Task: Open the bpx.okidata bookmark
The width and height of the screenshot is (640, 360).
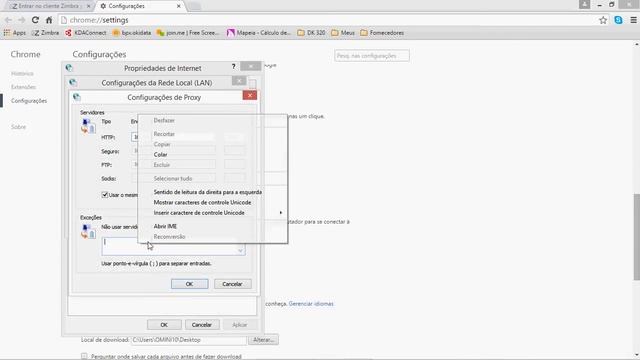Action: (x=132, y=33)
